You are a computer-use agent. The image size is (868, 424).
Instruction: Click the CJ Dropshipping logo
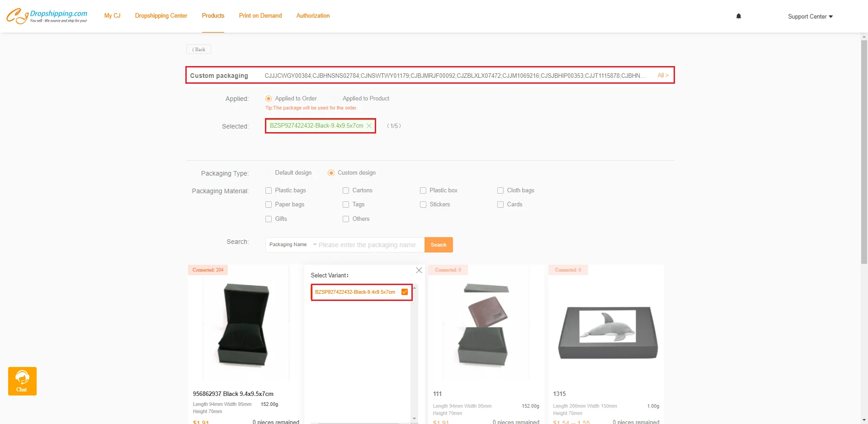pyautogui.click(x=47, y=16)
